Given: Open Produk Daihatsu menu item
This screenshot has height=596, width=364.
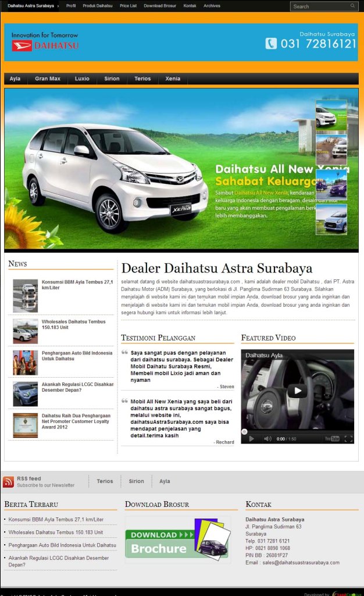Looking at the screenshot, I should coord(98,6).
